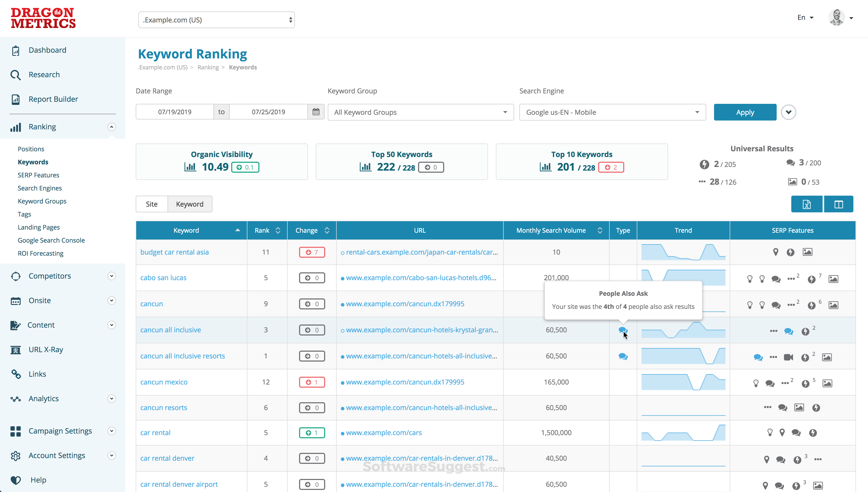Open the Search Engine dropdown
This screenshot has width=868, height=492.
[612, 112]
